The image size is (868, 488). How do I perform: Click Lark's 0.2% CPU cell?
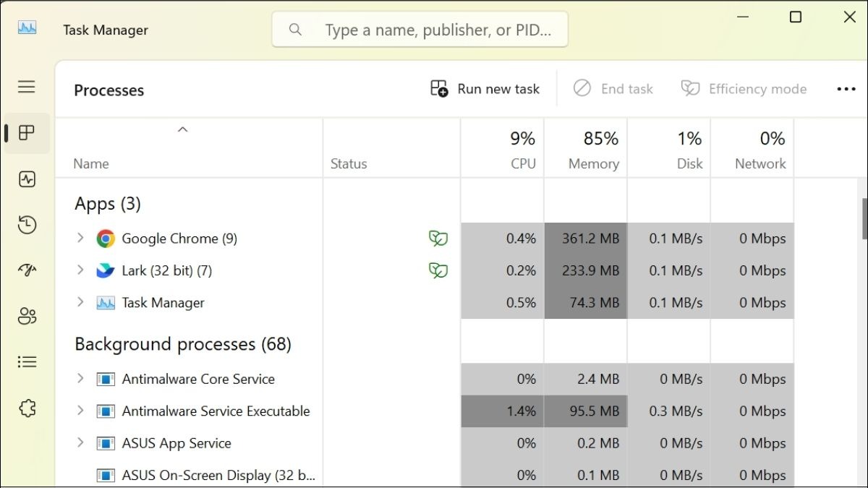tap(503, 270)
